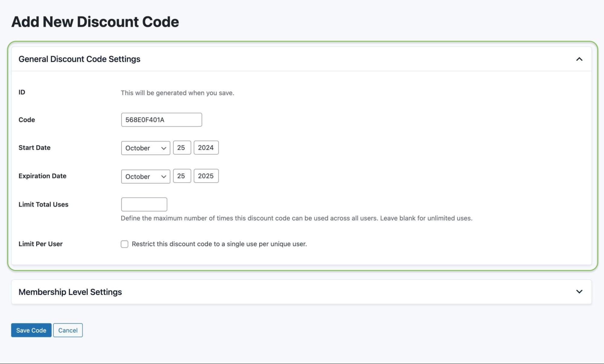Click the General Discount Code Settings heading
This screenshot has height=364, width=604.
click(79, 59)
